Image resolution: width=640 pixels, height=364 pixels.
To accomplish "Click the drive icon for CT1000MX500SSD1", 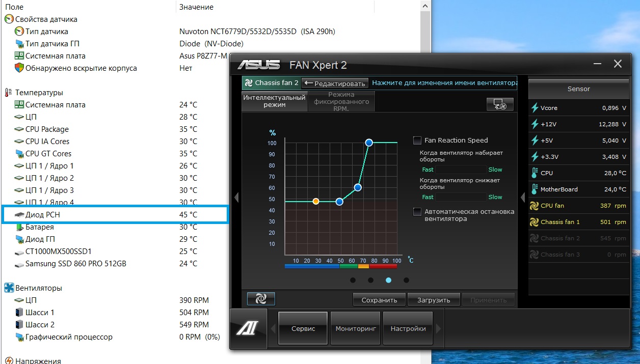I will pos(19,251).
